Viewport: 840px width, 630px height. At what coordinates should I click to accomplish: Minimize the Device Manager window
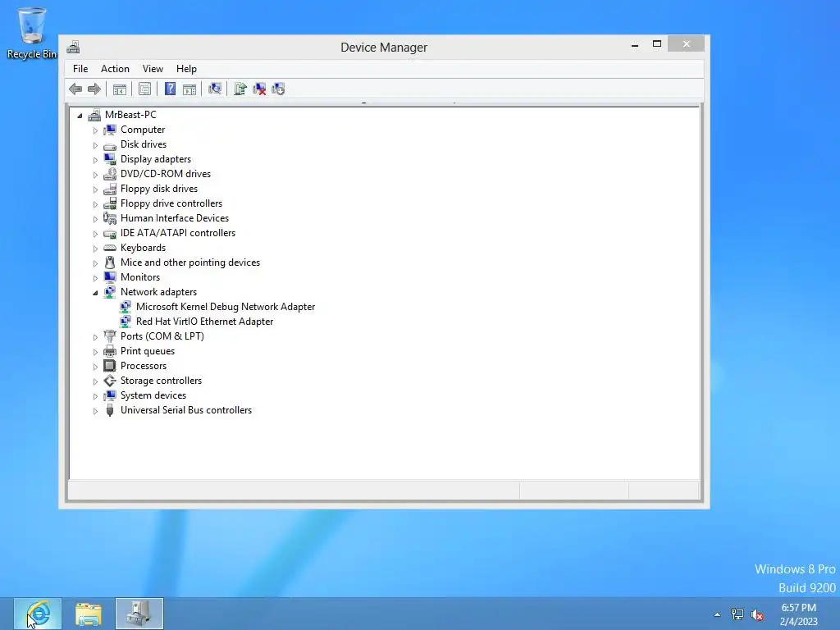point(635,44)
